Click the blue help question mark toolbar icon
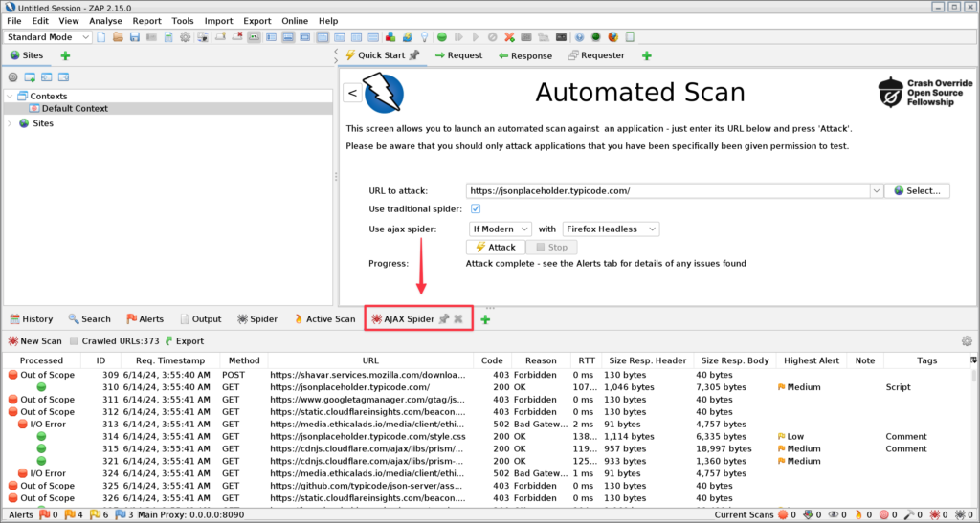980x523 pixels. (579, 37)
